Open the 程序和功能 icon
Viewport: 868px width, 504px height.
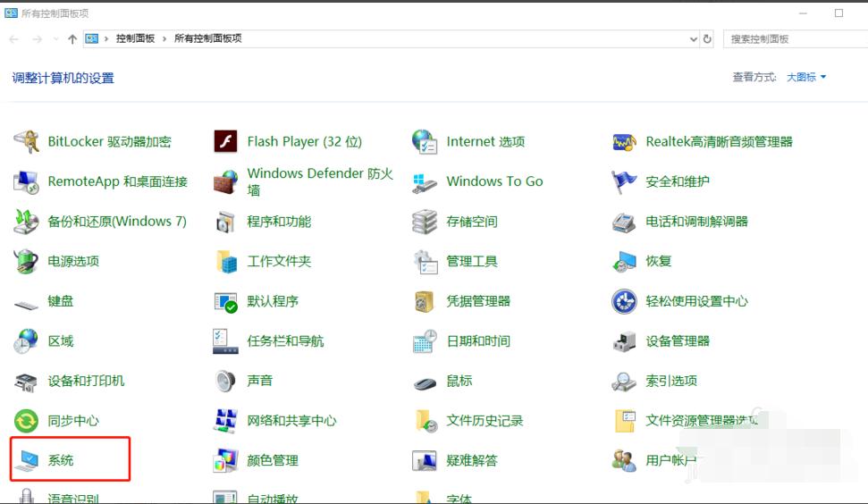225,222
